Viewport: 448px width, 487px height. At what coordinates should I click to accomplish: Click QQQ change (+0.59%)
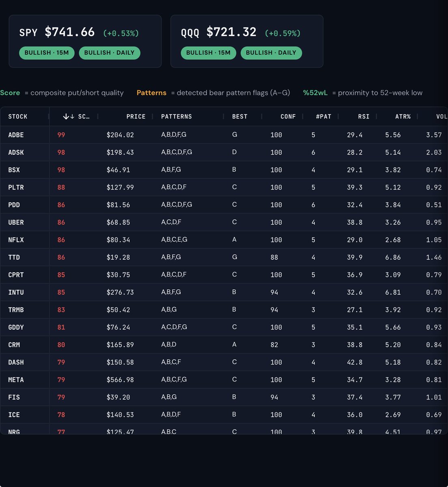pos(282,33)
